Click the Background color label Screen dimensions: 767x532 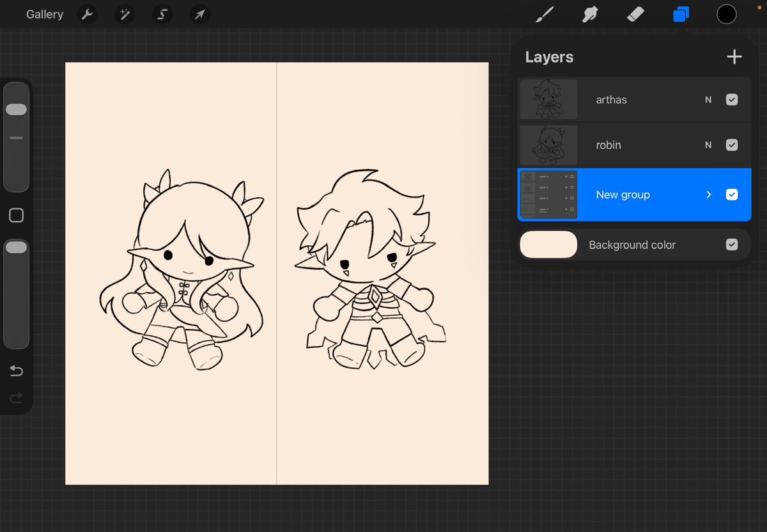coord(632,245)
